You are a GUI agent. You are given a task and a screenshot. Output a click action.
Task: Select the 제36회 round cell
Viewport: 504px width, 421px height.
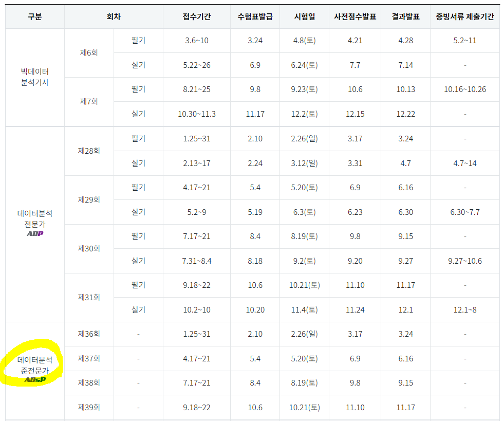[x=89, y=334]
